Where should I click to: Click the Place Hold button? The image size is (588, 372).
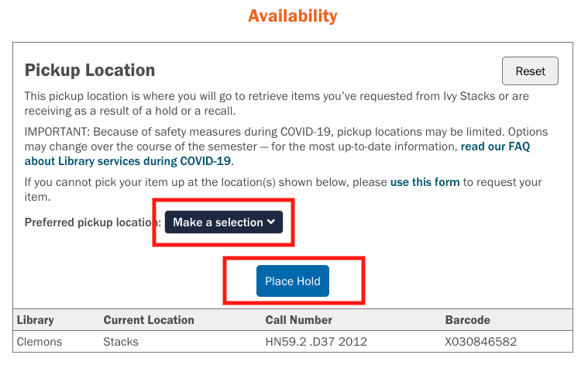tap(292, 281)
